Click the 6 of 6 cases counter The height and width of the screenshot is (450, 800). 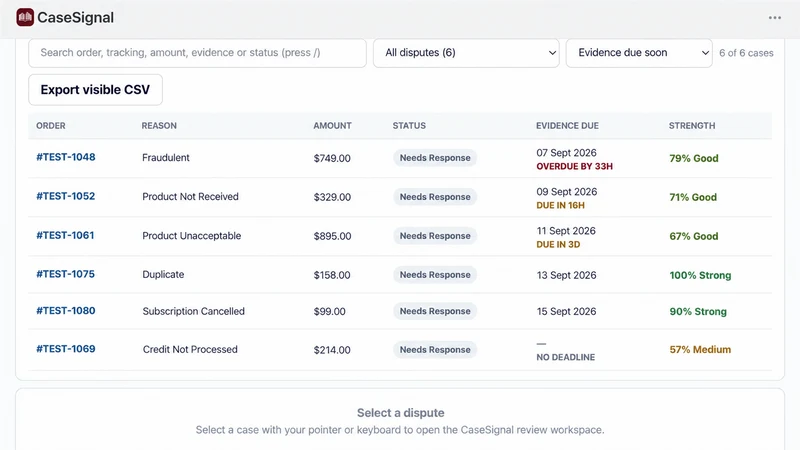click(x=746, y=53)
